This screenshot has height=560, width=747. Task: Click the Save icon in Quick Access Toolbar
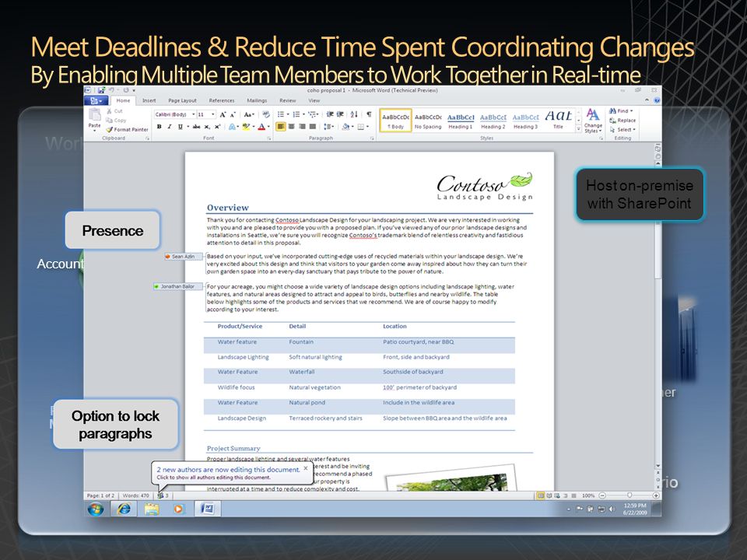click(x=101, y=90)
